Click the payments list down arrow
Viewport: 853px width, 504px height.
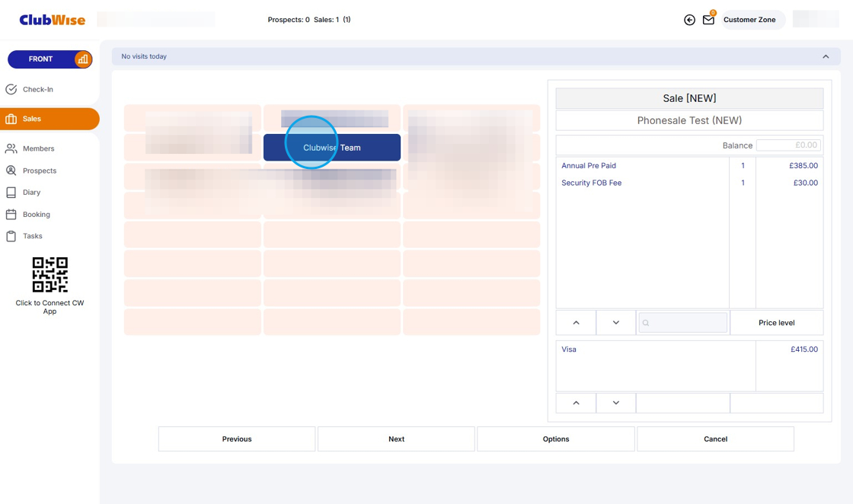point(616,403)
